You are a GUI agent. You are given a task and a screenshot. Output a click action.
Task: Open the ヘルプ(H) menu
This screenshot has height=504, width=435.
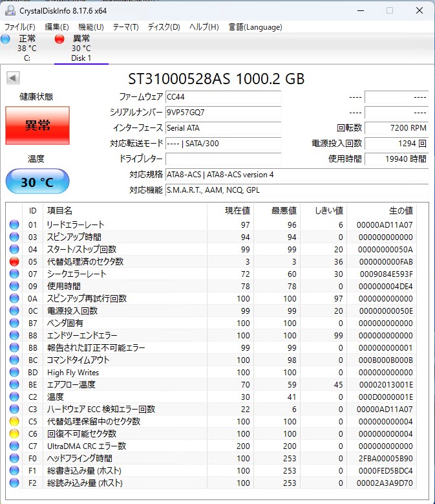pos(204,27)
